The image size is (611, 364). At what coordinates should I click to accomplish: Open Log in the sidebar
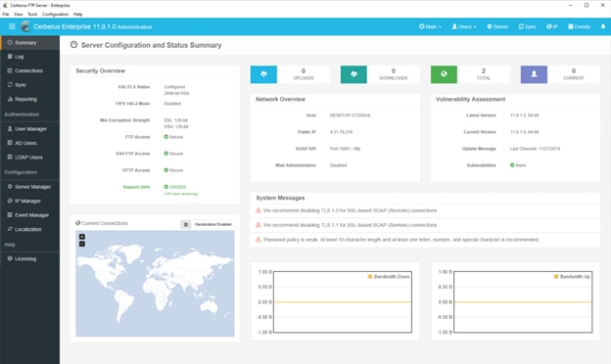(x=30, y=57)
